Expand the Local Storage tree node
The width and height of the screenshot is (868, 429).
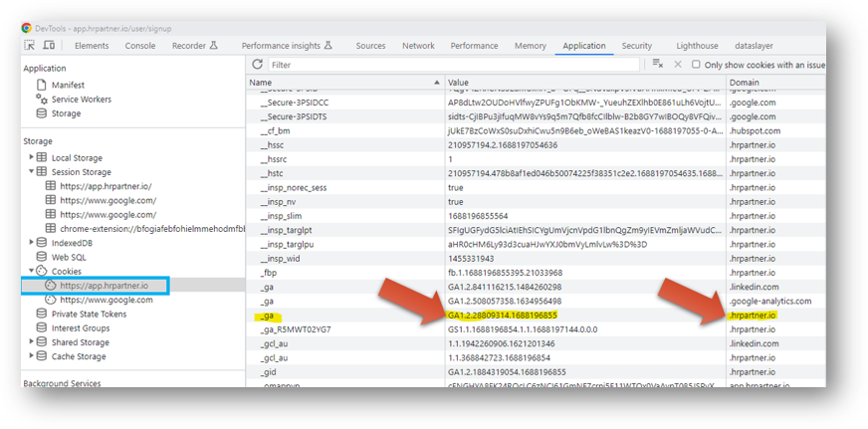click(x=32, y=157)
